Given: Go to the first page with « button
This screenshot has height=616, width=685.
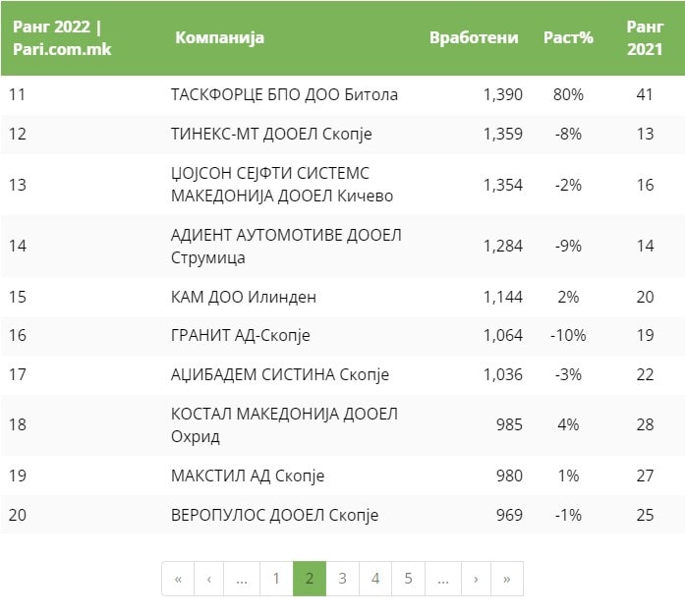Looking at the screenshot, I should (x=178, y=579).
